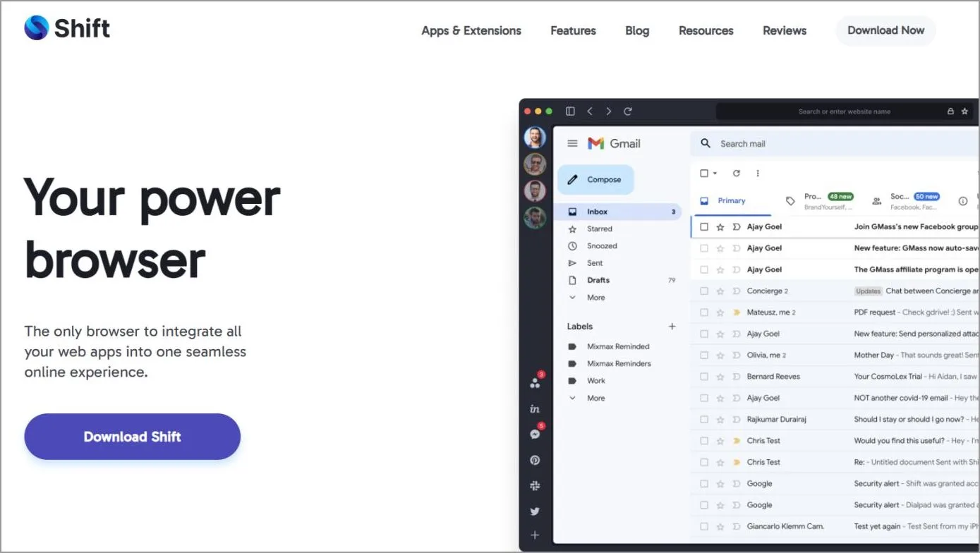Click the Gmail logo
This screenshot has width=980, height=553.
pos(614,143)
